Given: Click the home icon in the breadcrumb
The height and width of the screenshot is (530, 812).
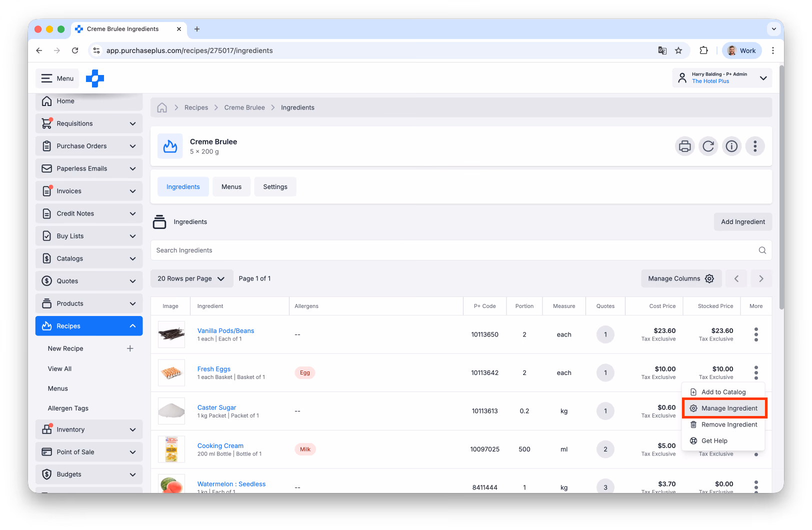Looking at the screenshot, I should point(162,107).
